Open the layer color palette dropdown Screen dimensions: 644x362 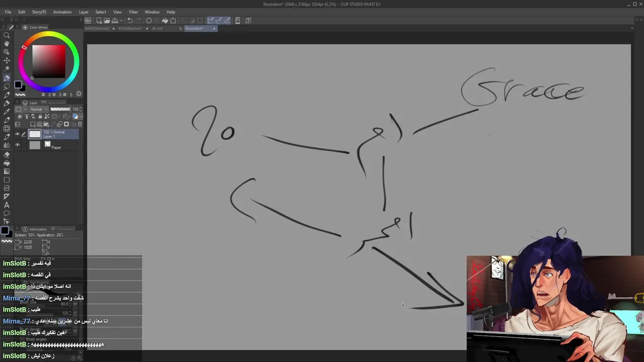point(21,109)
